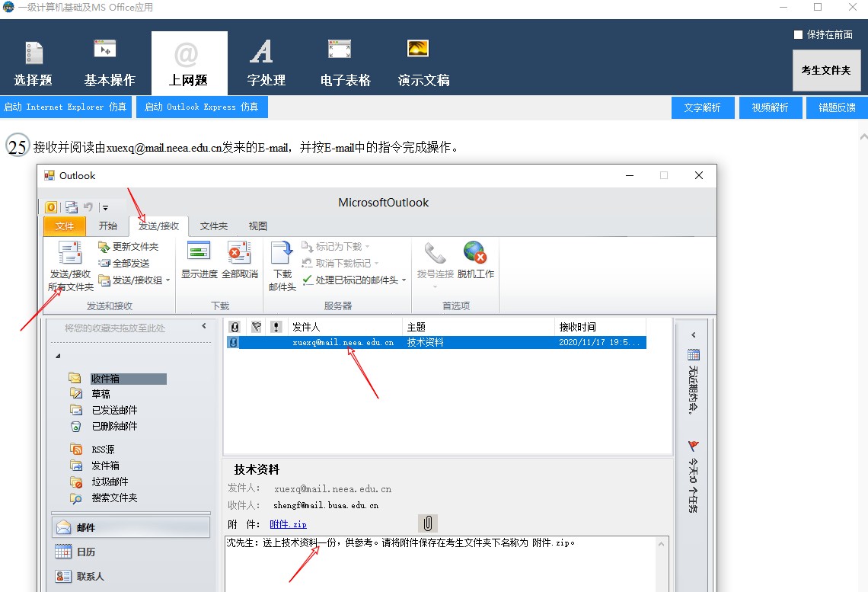The image size is (868, 592).
Task: Open 文字解析 explanation
Action: tap(703, 107)
